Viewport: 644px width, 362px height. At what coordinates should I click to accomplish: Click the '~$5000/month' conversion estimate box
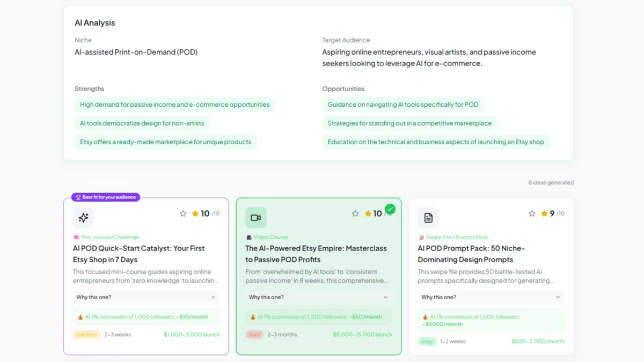pos(491,320)
